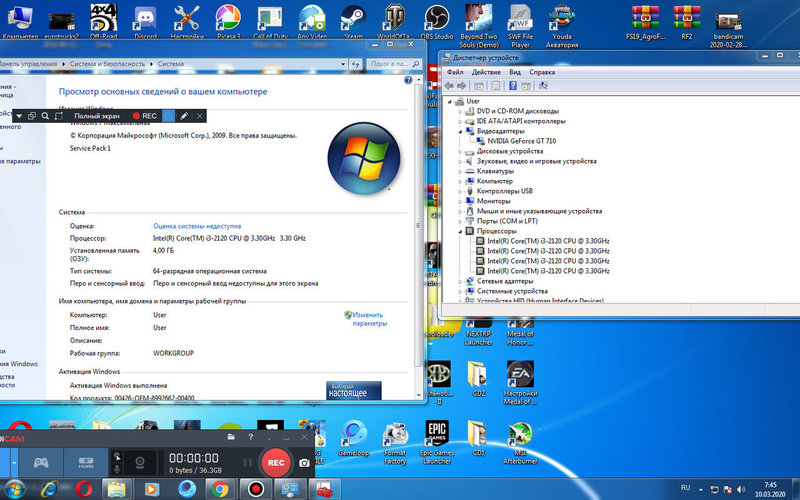Open Bandicam help question mark
800x500 pixels.
[x=251, y=437]
